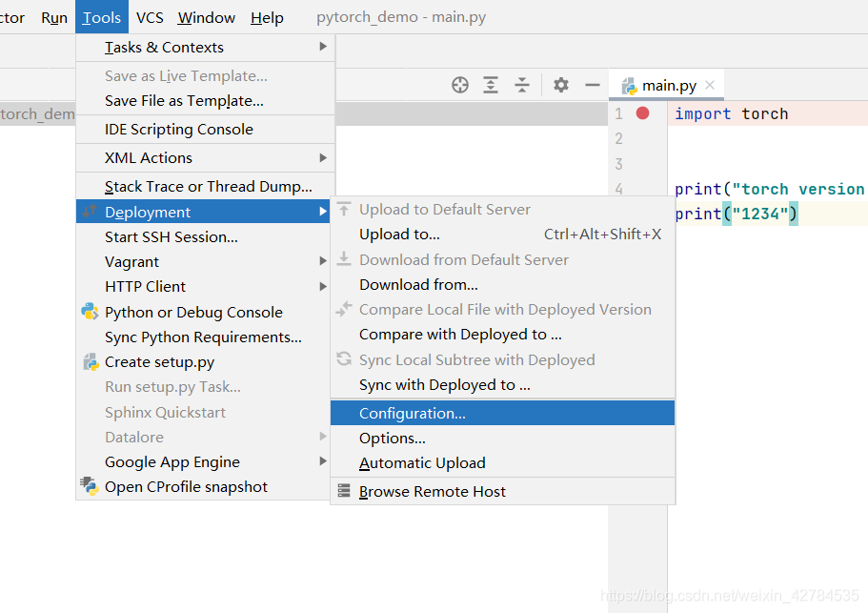Screen dimensions: 868x613
Task: Open the VCS menu
Action: pos(150,18)
